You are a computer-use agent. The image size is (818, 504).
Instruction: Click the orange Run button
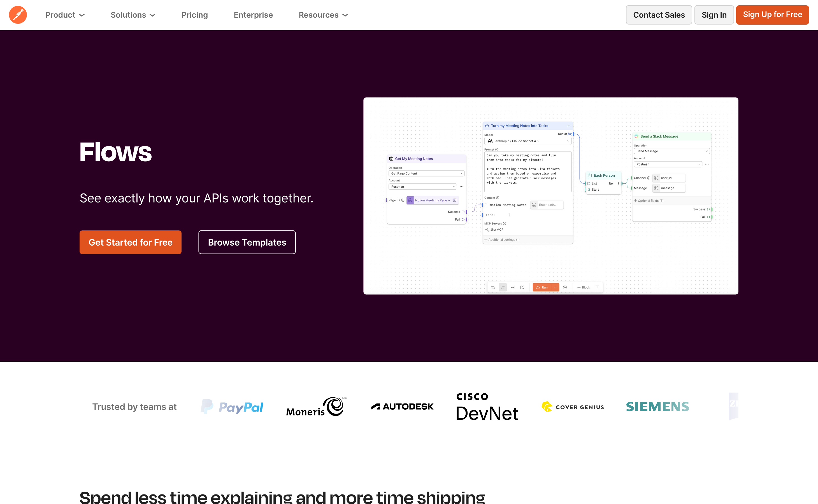tap(542, 287)
